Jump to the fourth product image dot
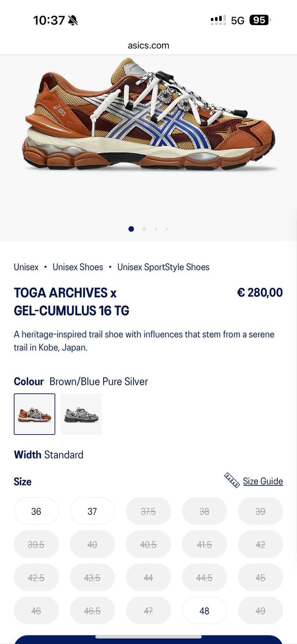 167,229
